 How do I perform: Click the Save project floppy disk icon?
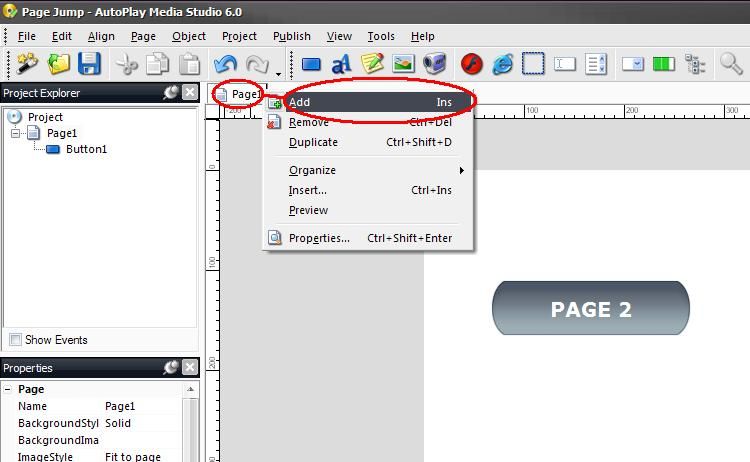point(90,64)
